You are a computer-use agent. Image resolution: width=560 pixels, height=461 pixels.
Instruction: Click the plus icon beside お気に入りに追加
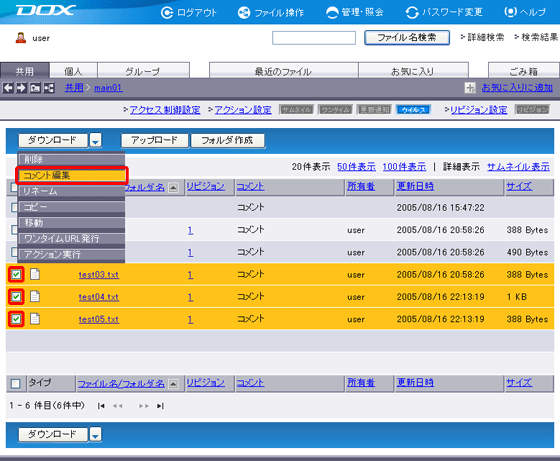(x=470, y=88)
